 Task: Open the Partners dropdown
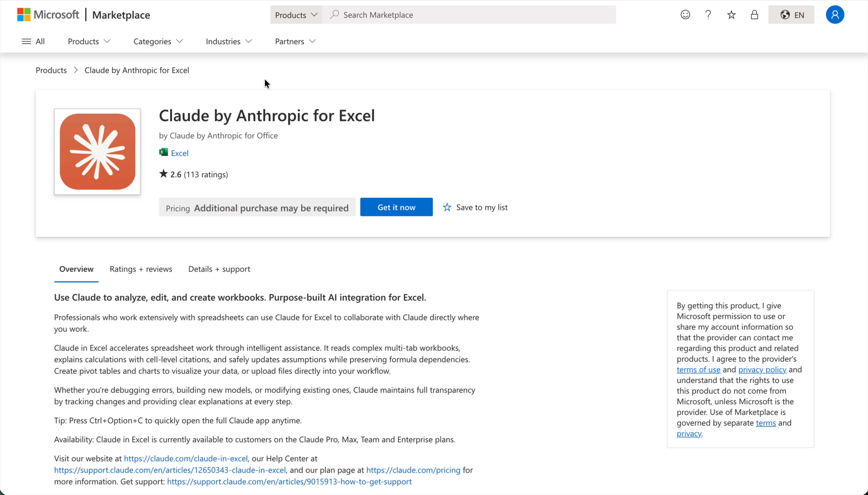pyautogui.click(x=294, y=41)
